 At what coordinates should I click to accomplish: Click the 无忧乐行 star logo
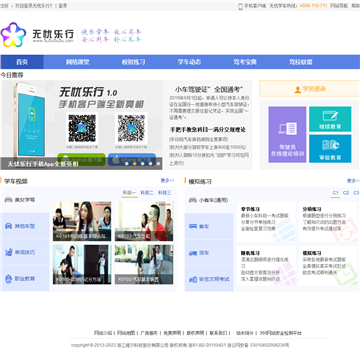coord(13,35)
